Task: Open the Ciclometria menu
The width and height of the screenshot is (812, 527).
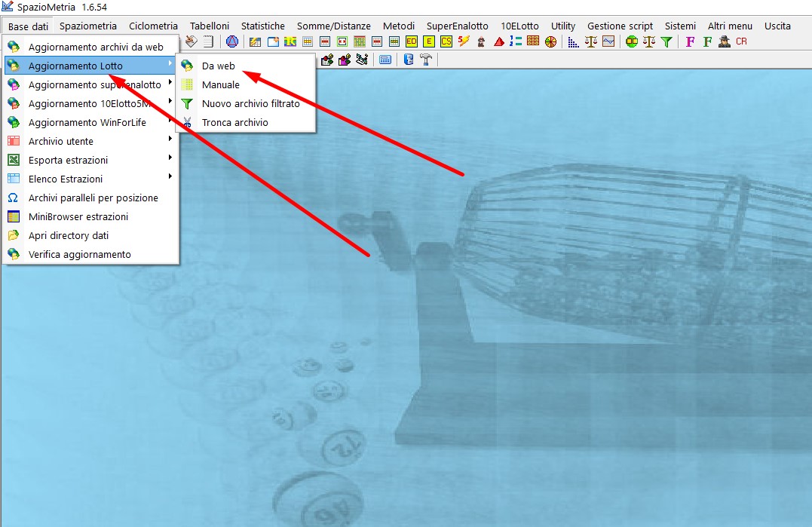Action: pyautogui.click(x=153, y=26)
